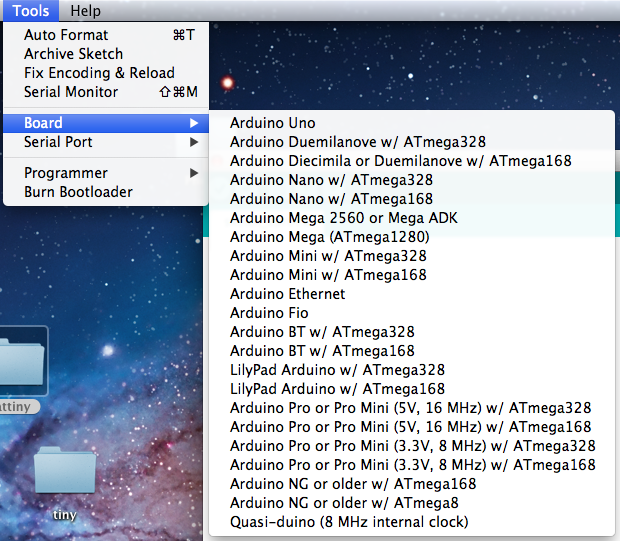The width and height of the screenshot is (620, 541).
Task: Pick Arduino Diecimila or Duemilanove w/ ATmega168
Action: click(x=412, y=161)
